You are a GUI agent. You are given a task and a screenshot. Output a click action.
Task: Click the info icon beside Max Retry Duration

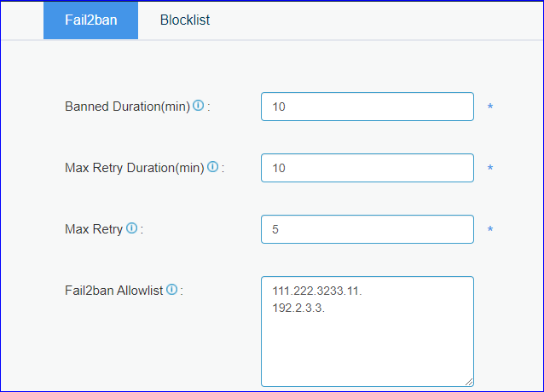[213, 168]
